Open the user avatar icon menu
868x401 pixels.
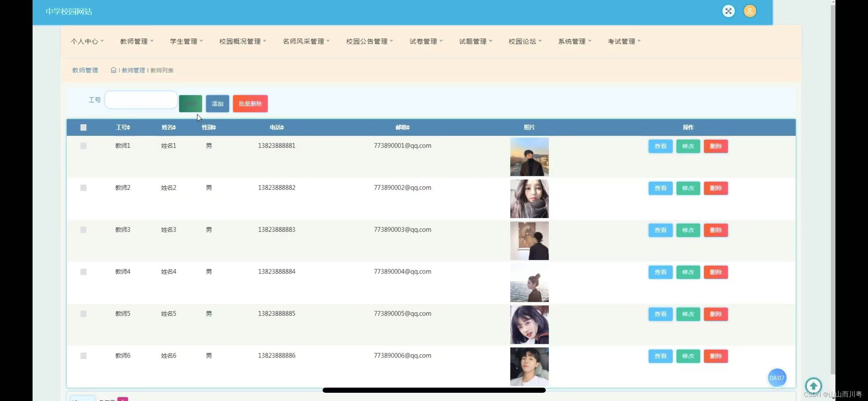[x=750, y=11]
